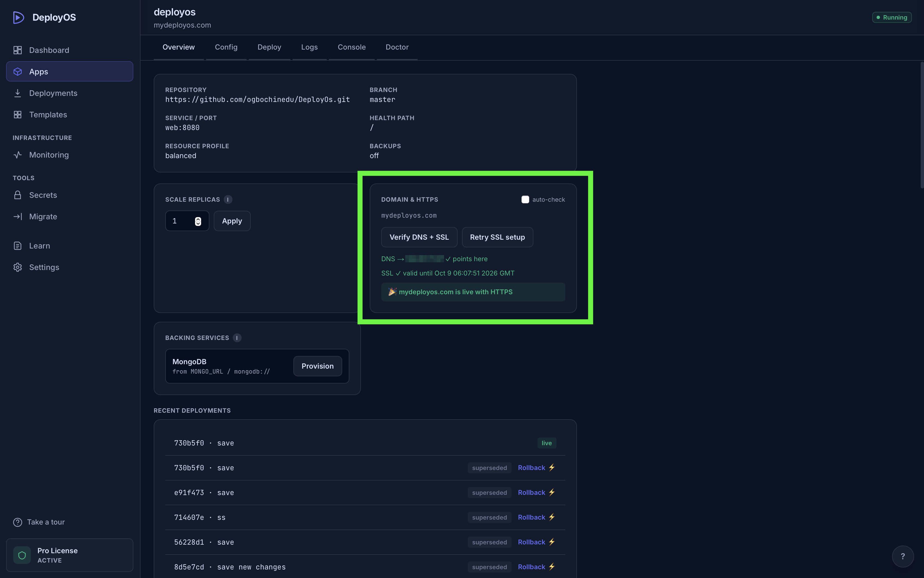Click Retry SSL setup button
Screen dimensions: 924x578
497,237
